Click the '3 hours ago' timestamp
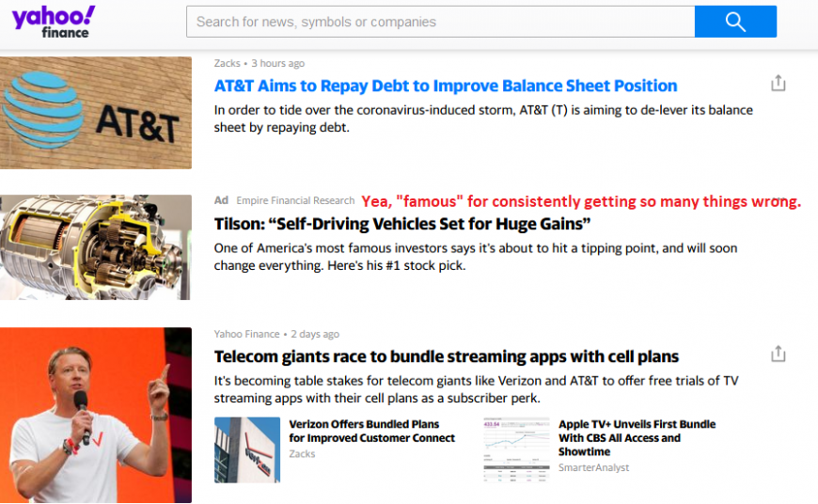This screenshot has height=504, width=818. [278, 63]
